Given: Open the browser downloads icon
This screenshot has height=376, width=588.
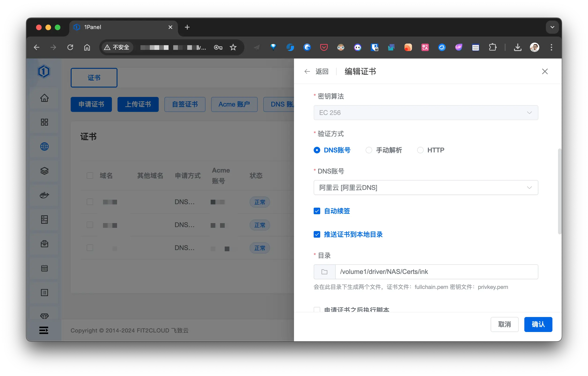Looking at the screenshot, I should (518, 47).
